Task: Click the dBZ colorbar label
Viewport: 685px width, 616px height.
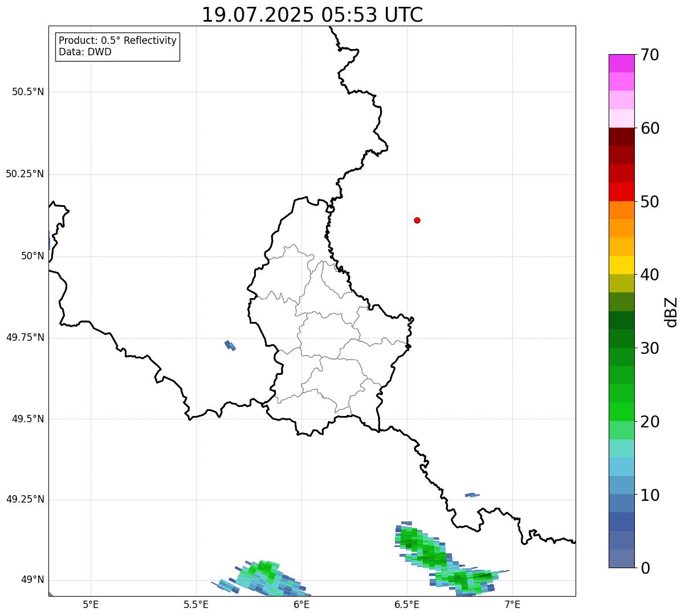Action: click(x=671, y=312)
